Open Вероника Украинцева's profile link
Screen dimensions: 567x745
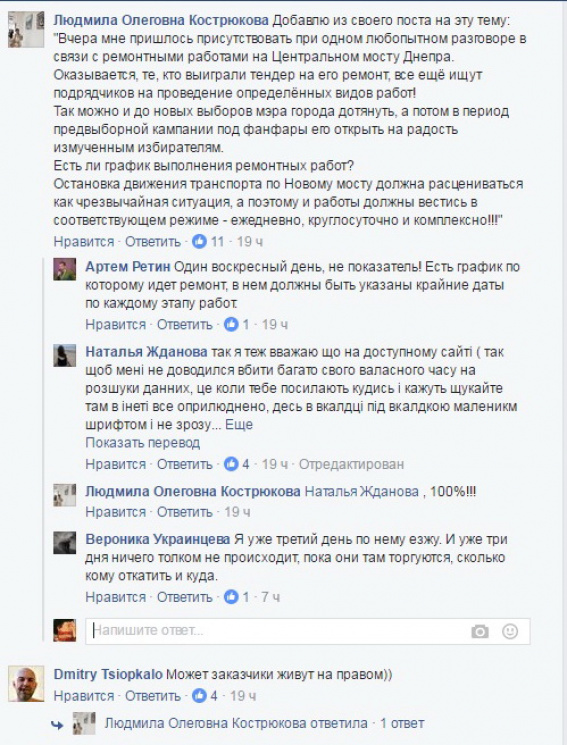coord(158,539)
